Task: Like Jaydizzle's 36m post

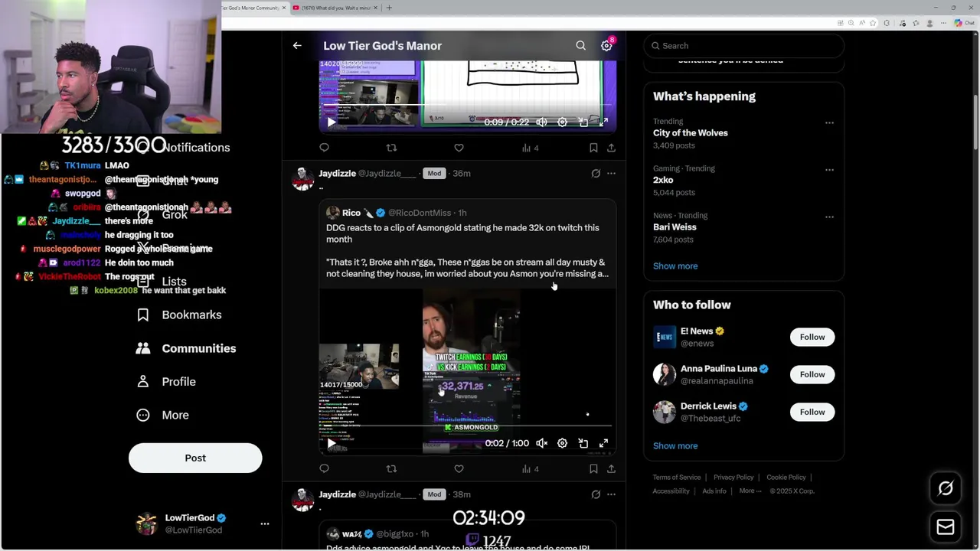Action: coord(459,469)
